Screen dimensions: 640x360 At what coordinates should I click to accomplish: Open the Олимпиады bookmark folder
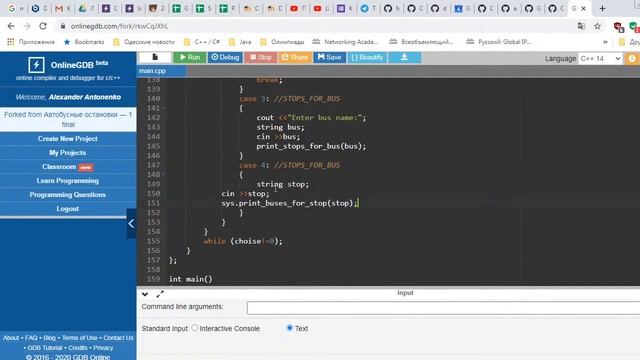282,42
